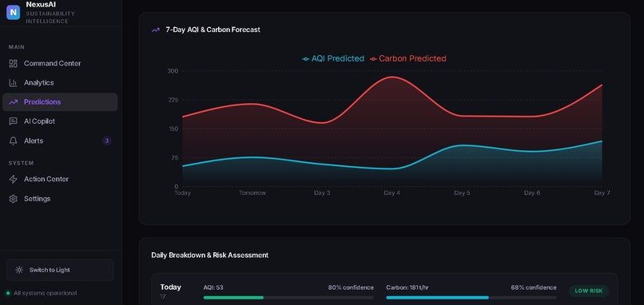Image resolution: width=644 pixels, height=305 pixels.
Task: Click the Daily Breakdown & Risk Assessment heading
Action: point(210,255)
